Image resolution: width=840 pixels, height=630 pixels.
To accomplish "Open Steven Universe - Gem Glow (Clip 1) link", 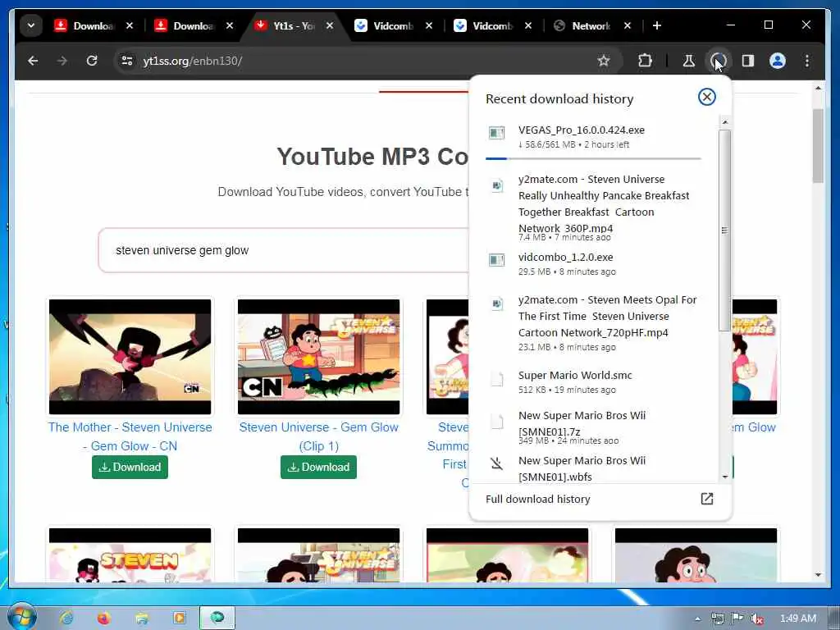I will 319,436.
